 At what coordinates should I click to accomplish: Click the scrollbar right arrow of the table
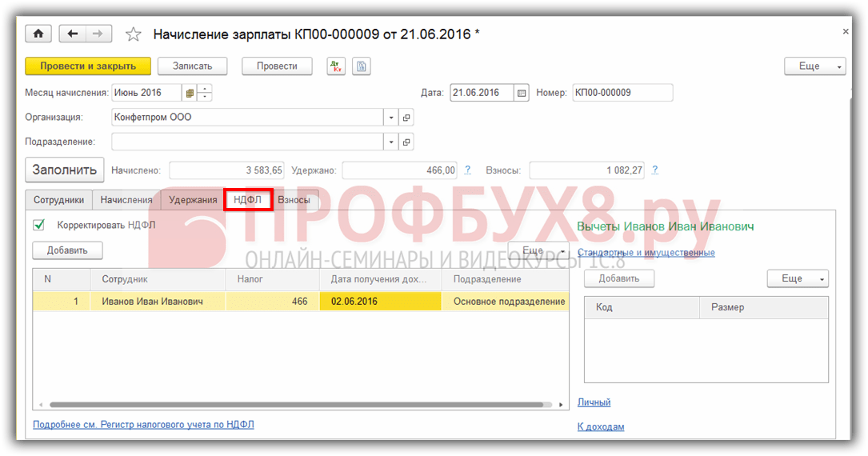pos(561,405)
